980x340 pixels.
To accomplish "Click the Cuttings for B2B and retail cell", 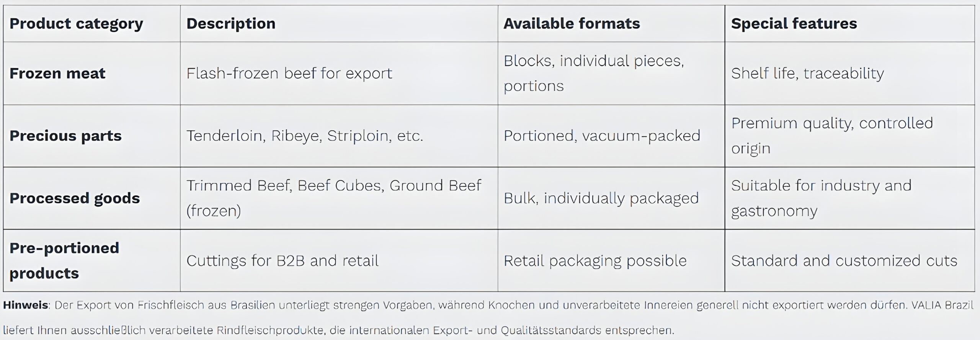I will coord(283,261).
